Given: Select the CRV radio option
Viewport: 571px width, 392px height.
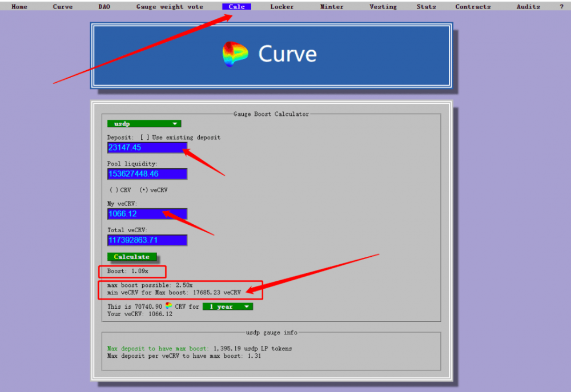Looking at the screenshot, I should point(120,190).
